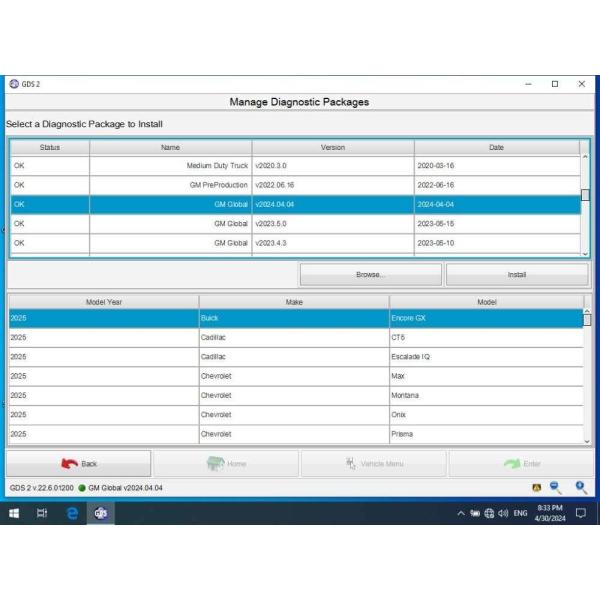Open the Browse... file dialog
The width and height of the screenshot is (600, 600).
click(370, 274)
